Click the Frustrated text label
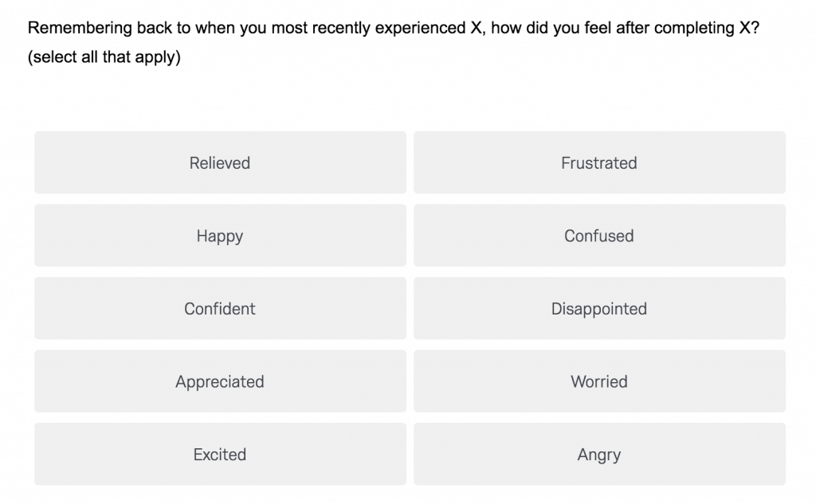This screenshot has height=504, width=816. (599, 162)
